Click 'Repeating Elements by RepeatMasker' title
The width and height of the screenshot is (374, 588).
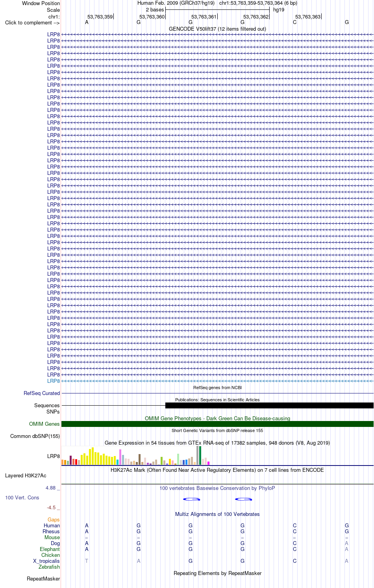tap(217, 573)
